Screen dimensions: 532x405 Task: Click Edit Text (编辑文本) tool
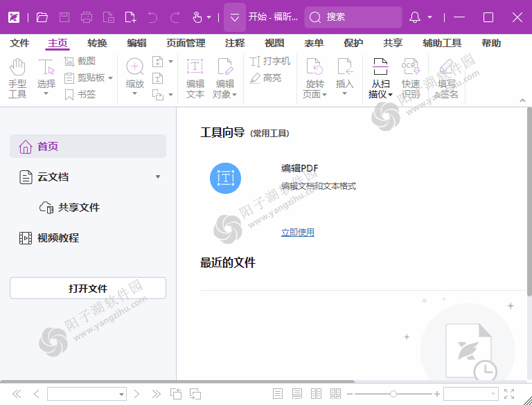tap(195, 78)
